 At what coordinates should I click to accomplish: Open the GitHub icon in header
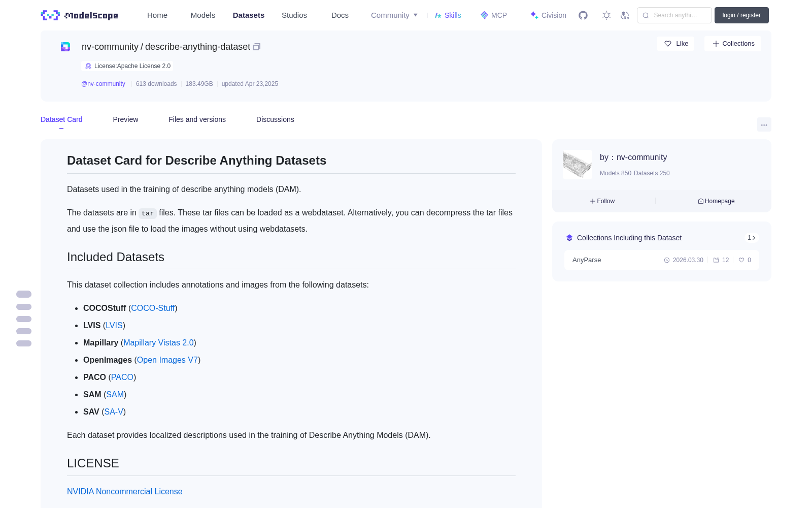583,15
